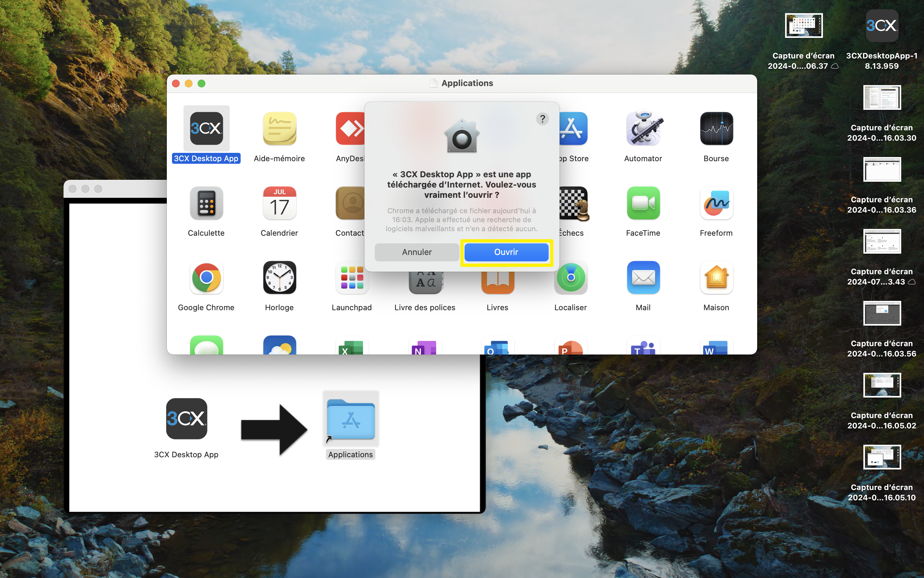Screen dimensions: 924x578
Task: Click the "Applications" window title text
Action: click(x=467, y=83)
